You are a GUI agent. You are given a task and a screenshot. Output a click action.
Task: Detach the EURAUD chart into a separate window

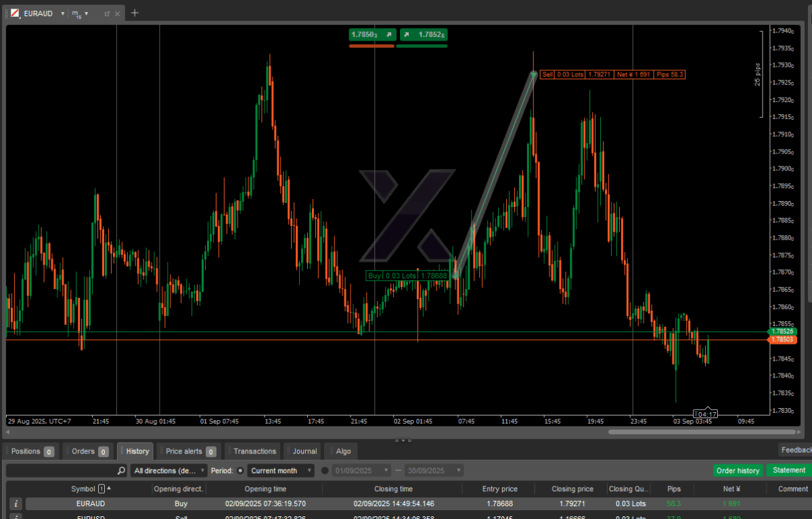107,14
